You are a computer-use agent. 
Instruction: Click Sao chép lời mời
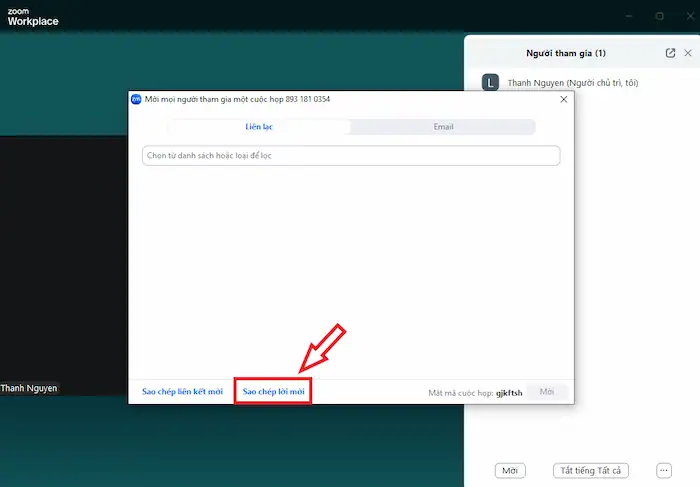273,392
